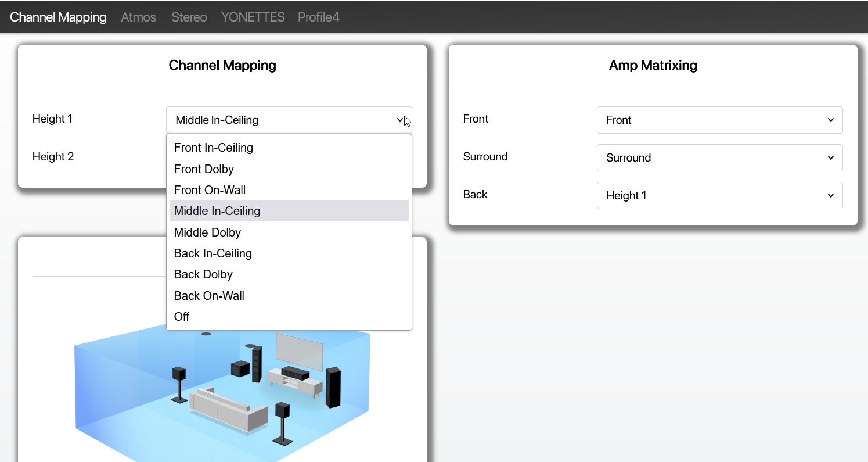This screenshot has width=868, height=462.
Task: Collapse the Height 1 dropdown
Action: (x=289, y=120)
